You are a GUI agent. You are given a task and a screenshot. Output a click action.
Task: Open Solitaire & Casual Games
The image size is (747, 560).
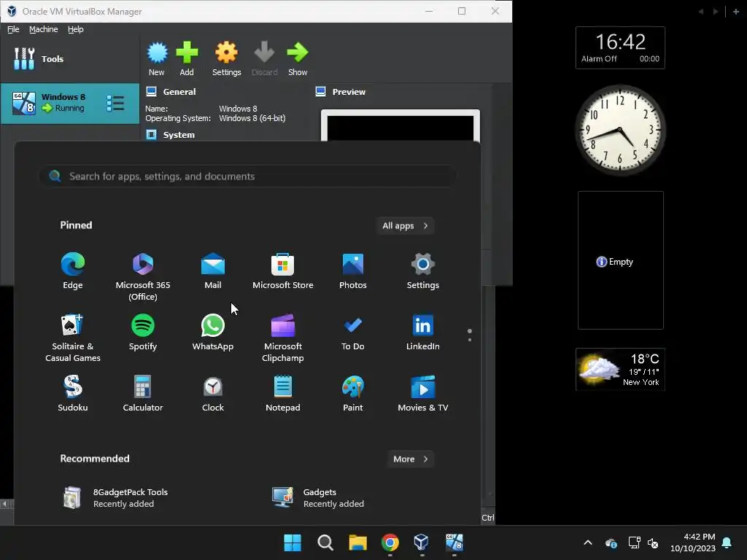click(73, 338)
